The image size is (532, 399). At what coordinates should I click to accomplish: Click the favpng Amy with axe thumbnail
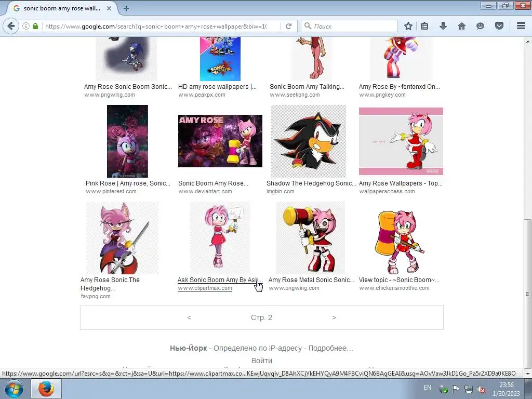click(122, 238)
